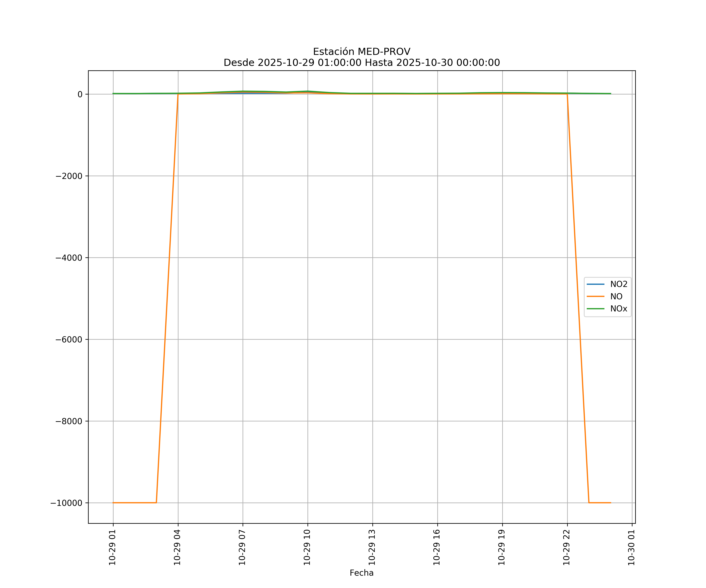Viewport: 706px width, 588px height.
Task: Click the 10-29 22 x-axis tick label
Action: pos(567,547)
